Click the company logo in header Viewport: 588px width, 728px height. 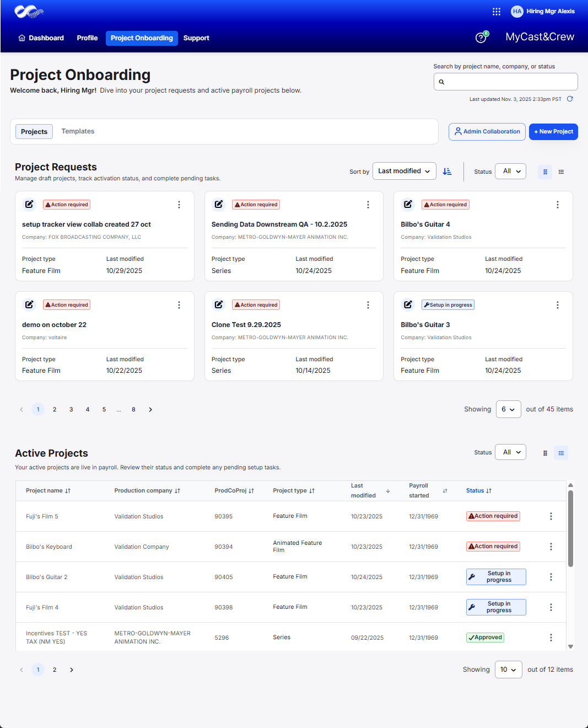[x=29, y=11]
